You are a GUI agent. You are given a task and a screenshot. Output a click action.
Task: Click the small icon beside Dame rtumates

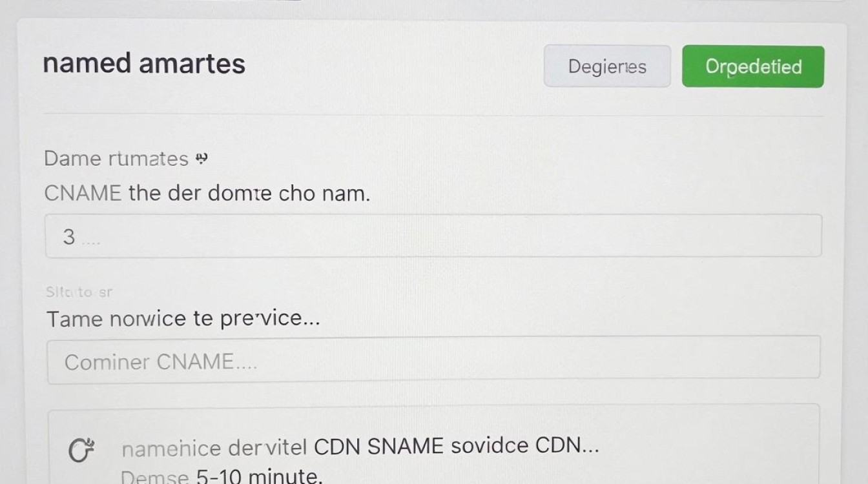(201, 158)
